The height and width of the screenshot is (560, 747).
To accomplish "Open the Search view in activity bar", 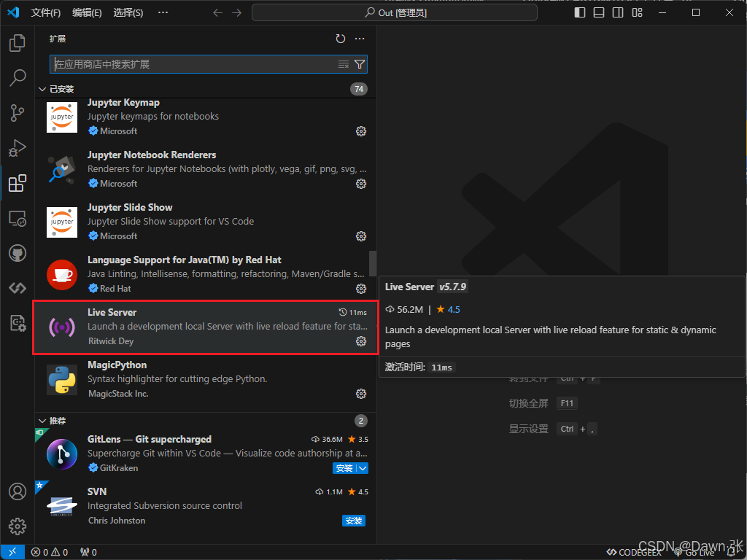I will pyautogui.click(x=18, y=78).
